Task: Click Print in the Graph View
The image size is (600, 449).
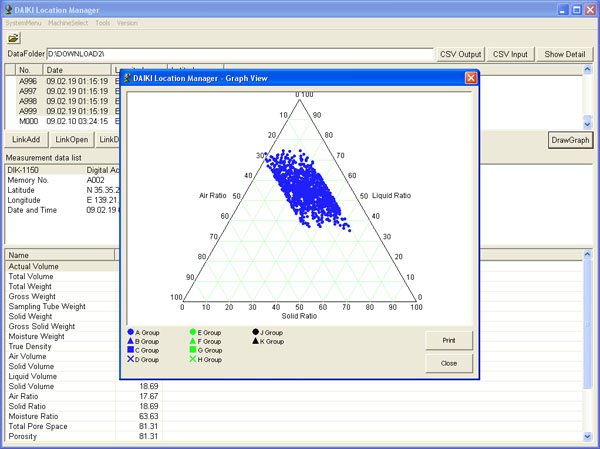Action: (x=449, y=340)
